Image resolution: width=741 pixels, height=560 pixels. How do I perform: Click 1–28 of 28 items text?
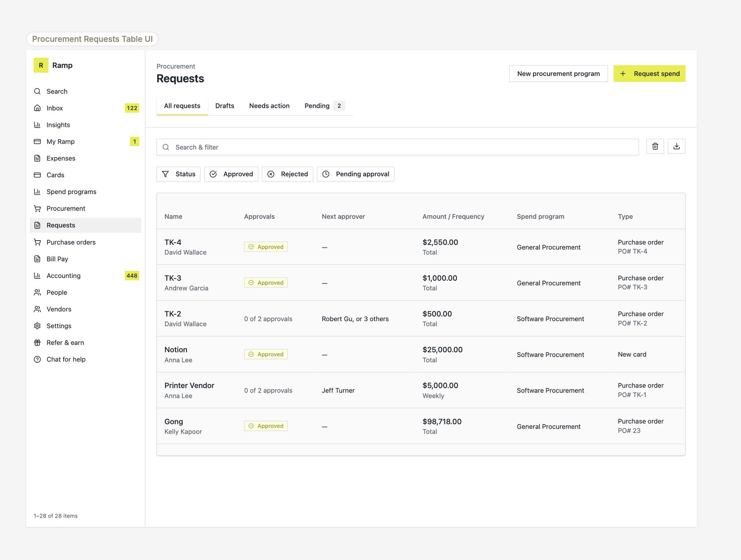point(55,516)
